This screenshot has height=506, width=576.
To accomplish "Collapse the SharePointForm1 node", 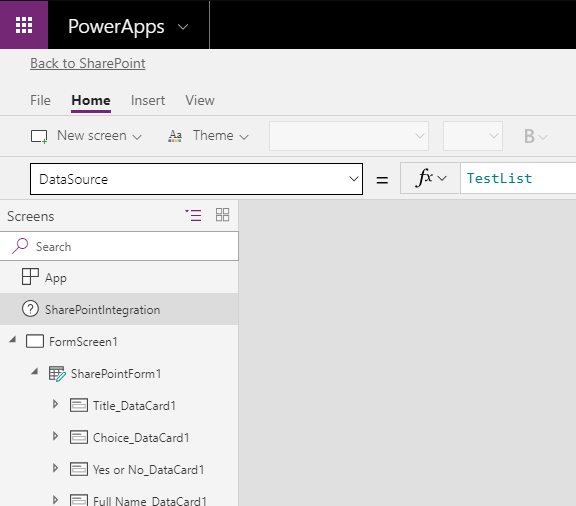I will 35,371.
